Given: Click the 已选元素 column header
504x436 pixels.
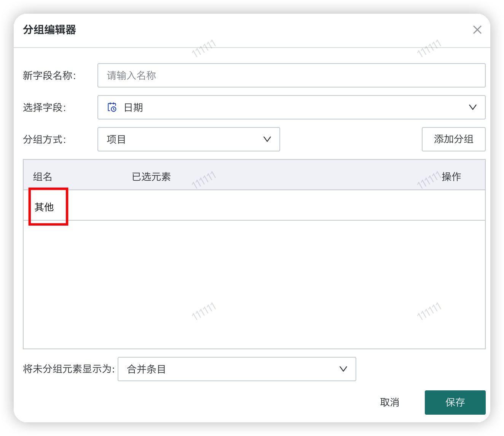Looking at the screenshot, I should [151, 177].
